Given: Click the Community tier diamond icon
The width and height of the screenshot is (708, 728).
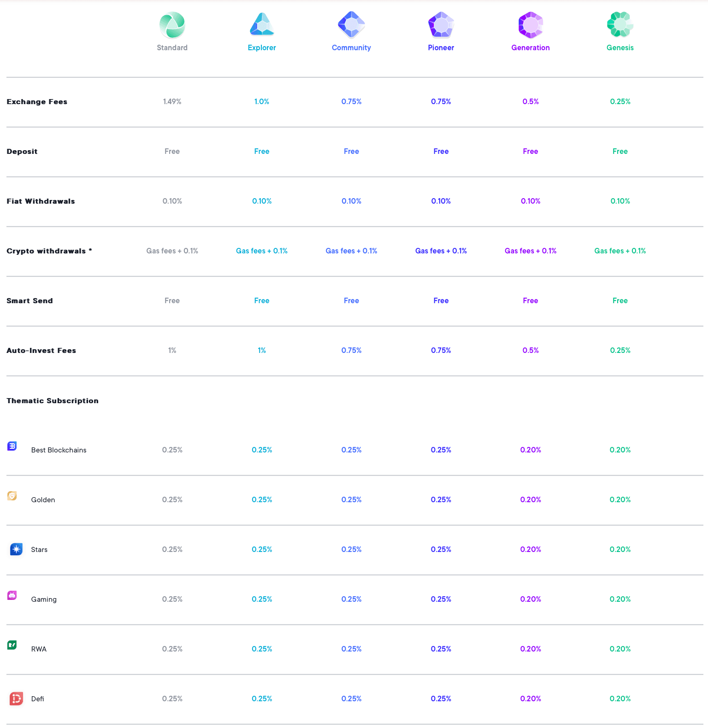Looking at the screenshot, I should pyautogui.click(x=351, y=24).
